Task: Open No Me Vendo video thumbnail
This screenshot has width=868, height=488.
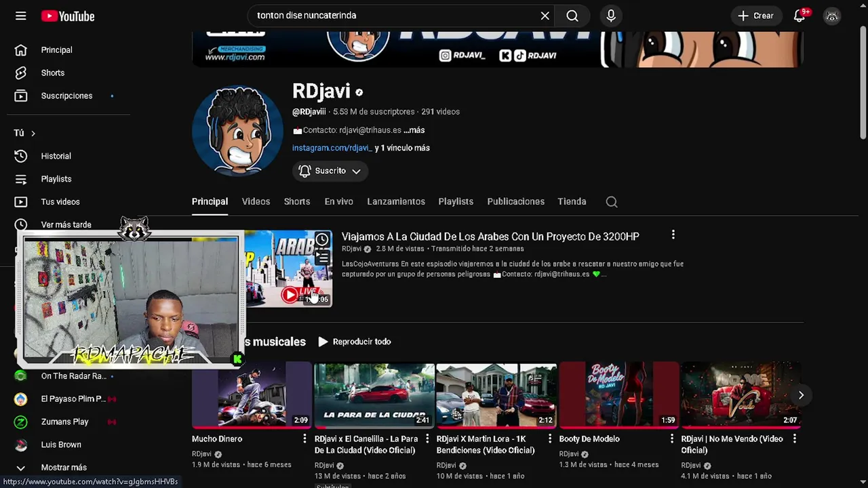Action: coord(741,395)
